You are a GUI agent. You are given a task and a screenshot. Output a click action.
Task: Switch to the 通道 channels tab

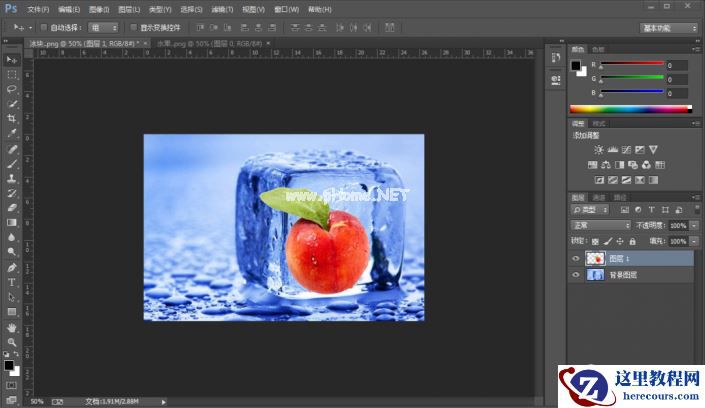598,197
